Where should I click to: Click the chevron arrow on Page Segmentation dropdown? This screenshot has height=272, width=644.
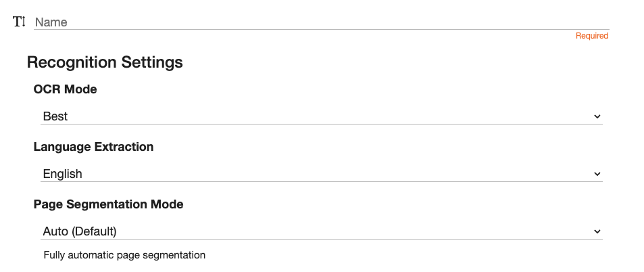597,231
